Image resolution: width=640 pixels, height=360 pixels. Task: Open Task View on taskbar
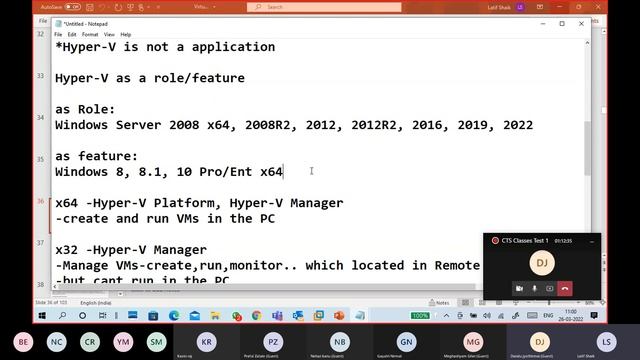click(x=102, y=316)
